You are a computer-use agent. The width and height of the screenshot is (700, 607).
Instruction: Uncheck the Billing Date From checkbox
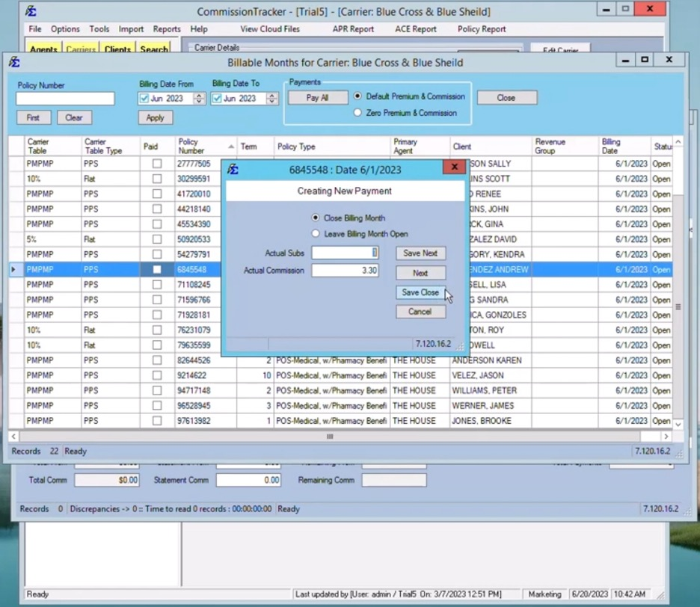tap(144, 98)
